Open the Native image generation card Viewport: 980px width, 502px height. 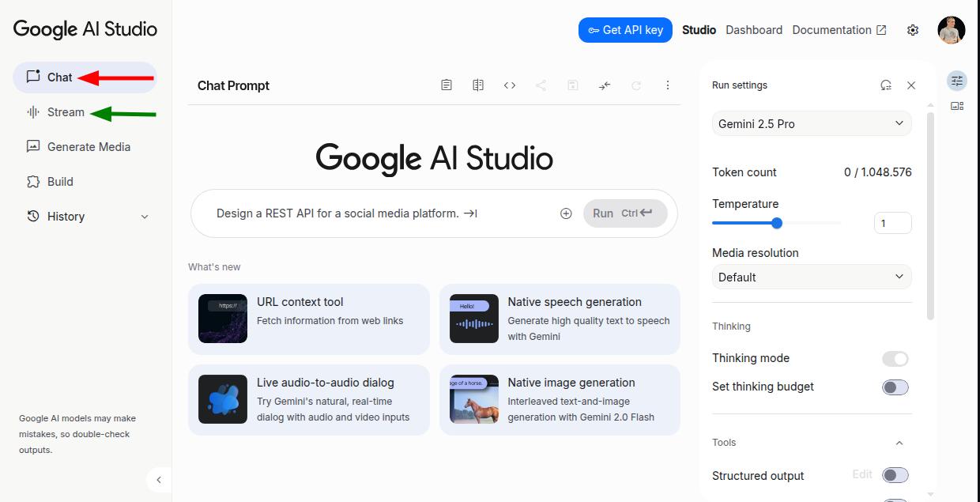560,400
